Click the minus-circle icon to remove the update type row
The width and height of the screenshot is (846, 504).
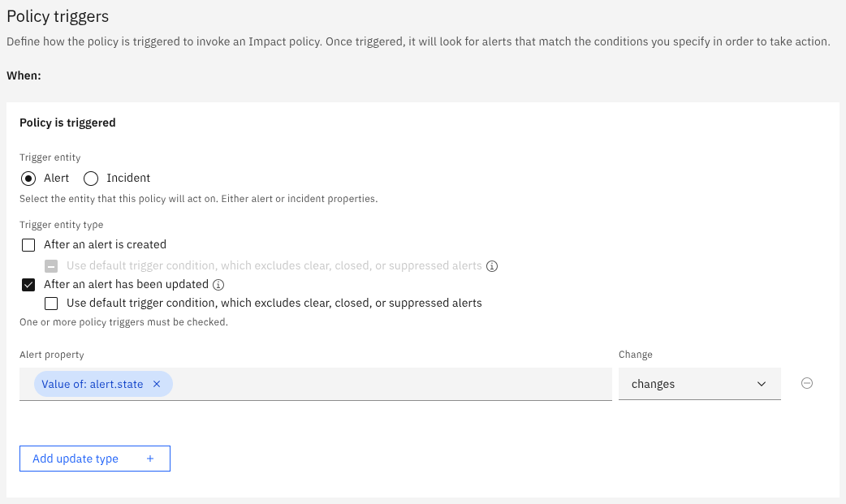(x=806, y=383)
